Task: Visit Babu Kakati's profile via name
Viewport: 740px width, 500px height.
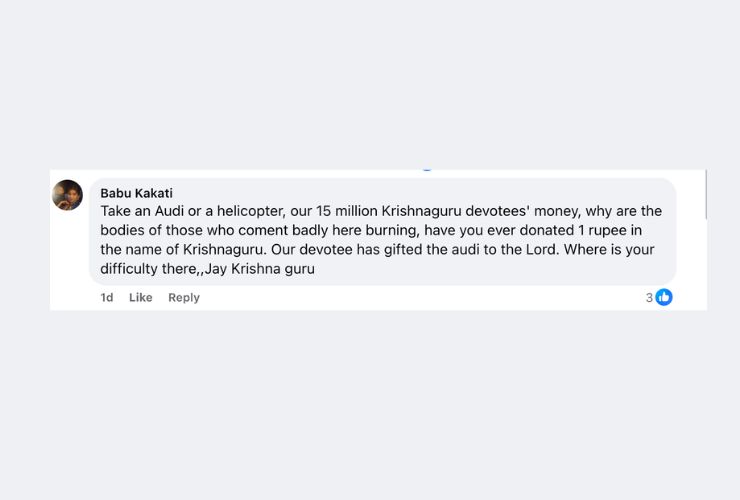Action: (136, 193)
